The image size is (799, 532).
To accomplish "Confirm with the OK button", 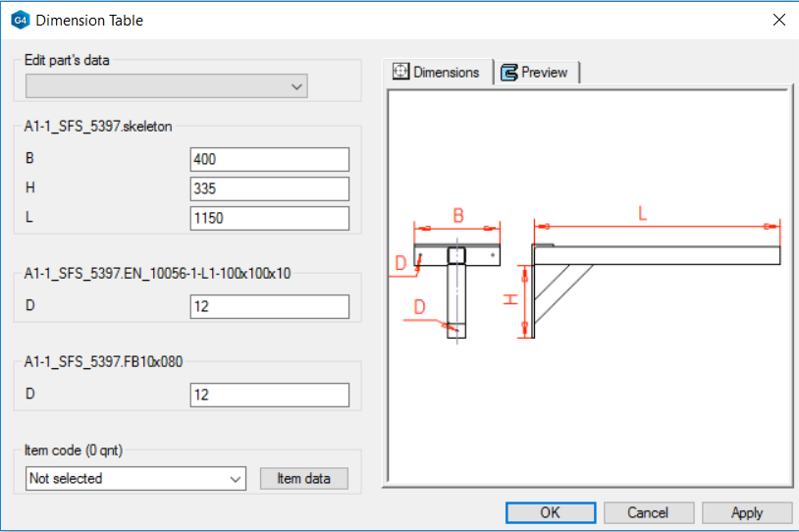I will (550, 512).
